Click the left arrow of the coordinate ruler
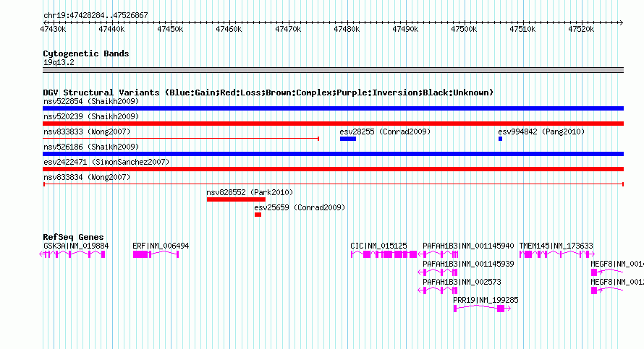Image resolution: width=644 pixels, height=349 pixels. point(46,22)
